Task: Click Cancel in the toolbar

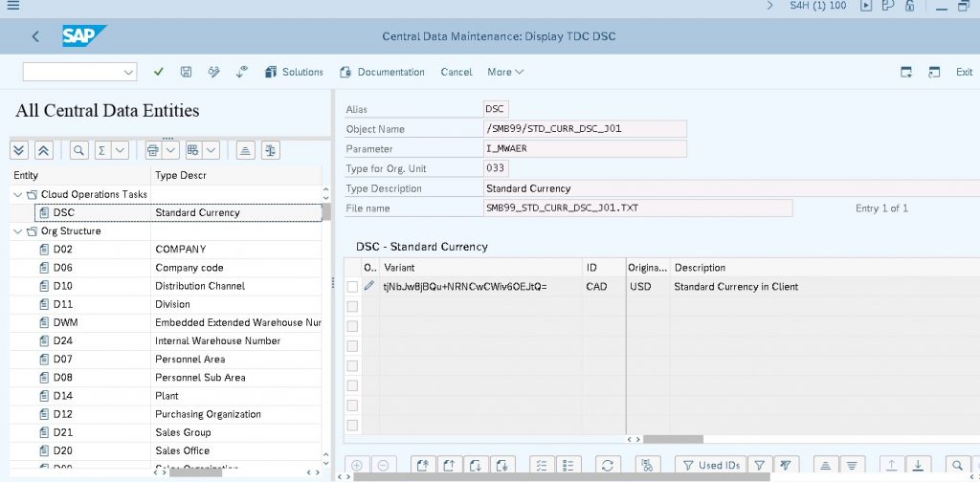Action: click(x=457, y=72)
